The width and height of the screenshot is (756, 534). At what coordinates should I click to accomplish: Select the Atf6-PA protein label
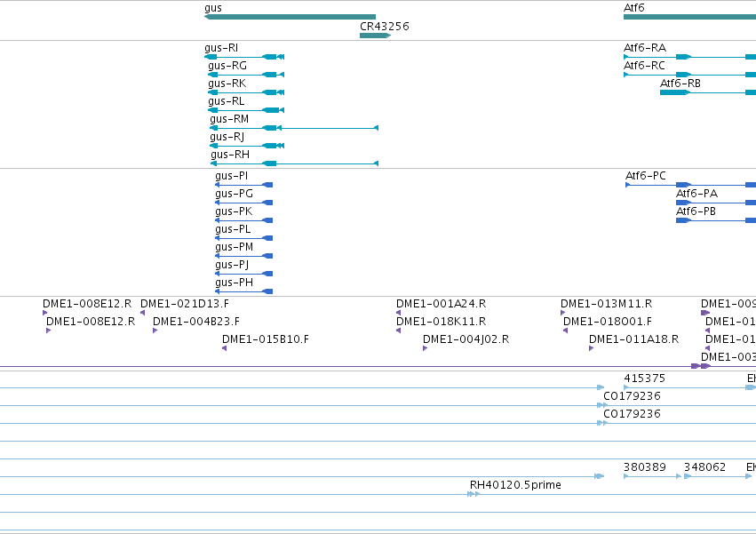[x=696, y=194]
